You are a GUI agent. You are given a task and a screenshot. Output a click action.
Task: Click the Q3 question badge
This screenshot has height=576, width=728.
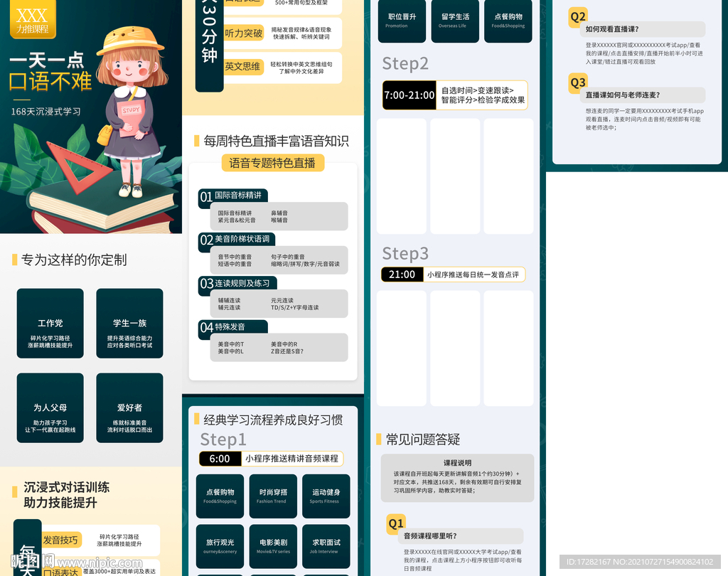pyautogui.click(x=578, y=83)
